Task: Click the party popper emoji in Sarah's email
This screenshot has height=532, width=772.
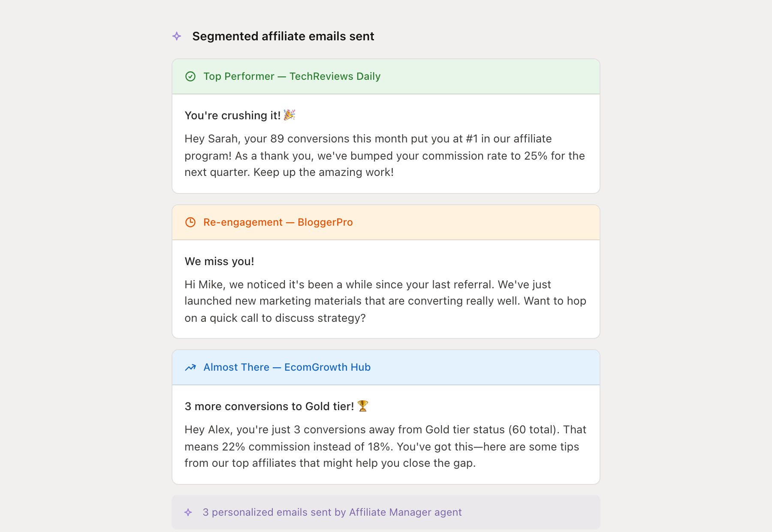Action: tap(289, 115)
